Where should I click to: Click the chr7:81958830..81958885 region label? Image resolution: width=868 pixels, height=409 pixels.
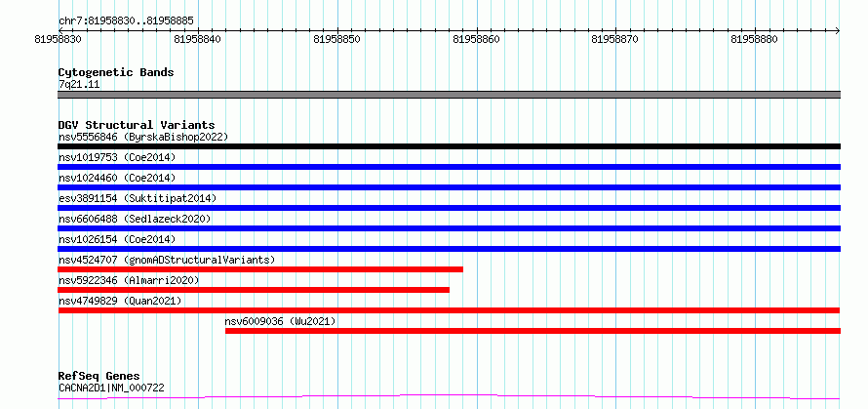(x=126, y=21)
